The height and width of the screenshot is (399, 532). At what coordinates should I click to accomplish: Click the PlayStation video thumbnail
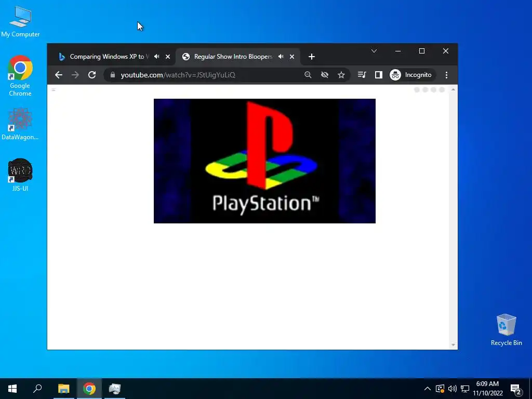tap(264, 161)
